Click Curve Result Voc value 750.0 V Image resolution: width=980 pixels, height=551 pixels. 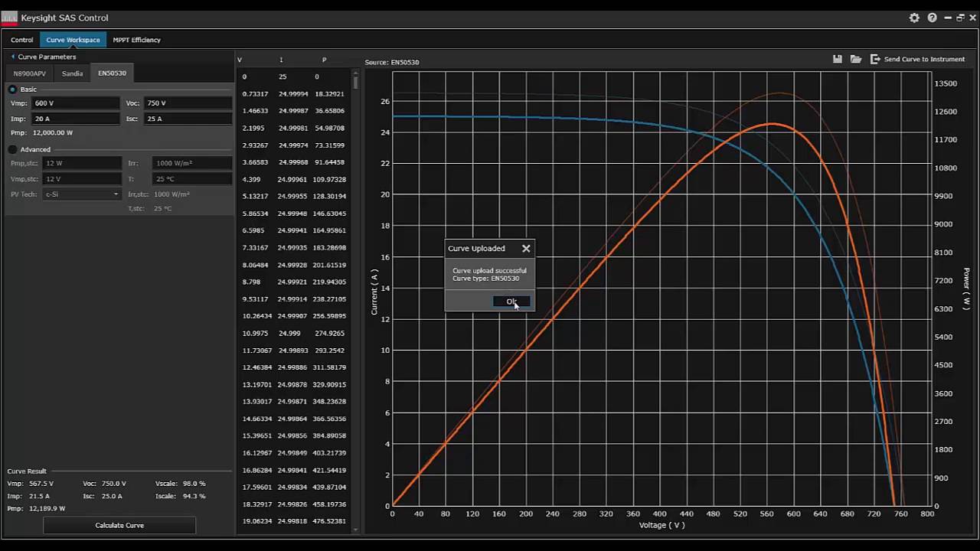pos(114,484)
